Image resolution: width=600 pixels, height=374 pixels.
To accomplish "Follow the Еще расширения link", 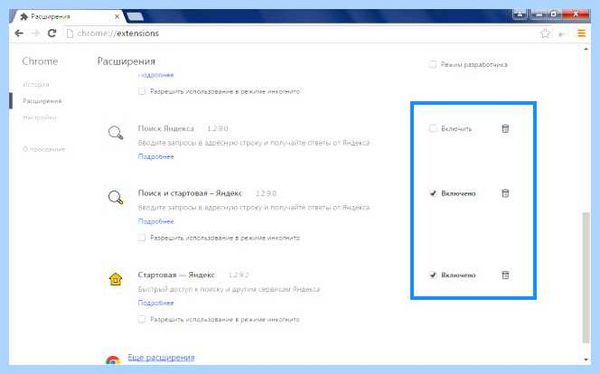I will point(161,358).
